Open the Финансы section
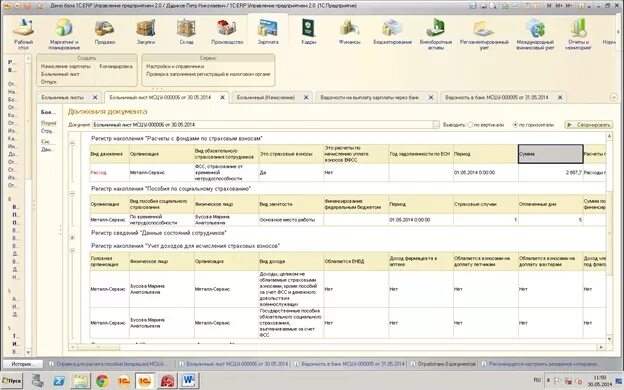 349,32
